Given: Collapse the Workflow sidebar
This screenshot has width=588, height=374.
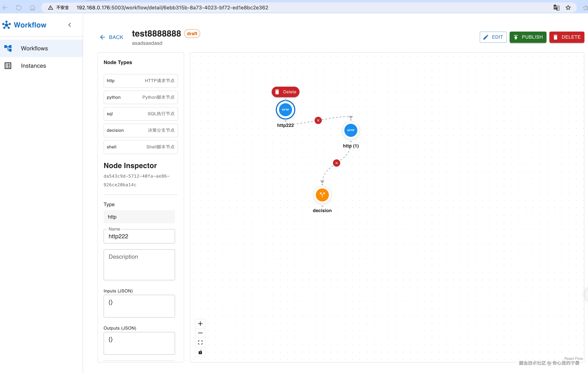Looking at the screenshot, I should (70, 25).
